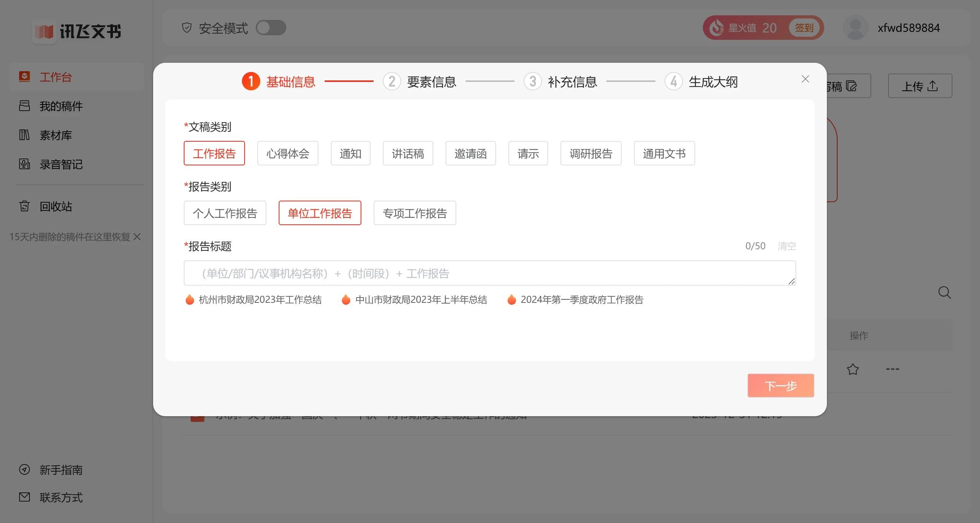This screenshot has height=523, width=980.
Task: Open the three-dot more actions menu
Action: [x=892, y=369]
